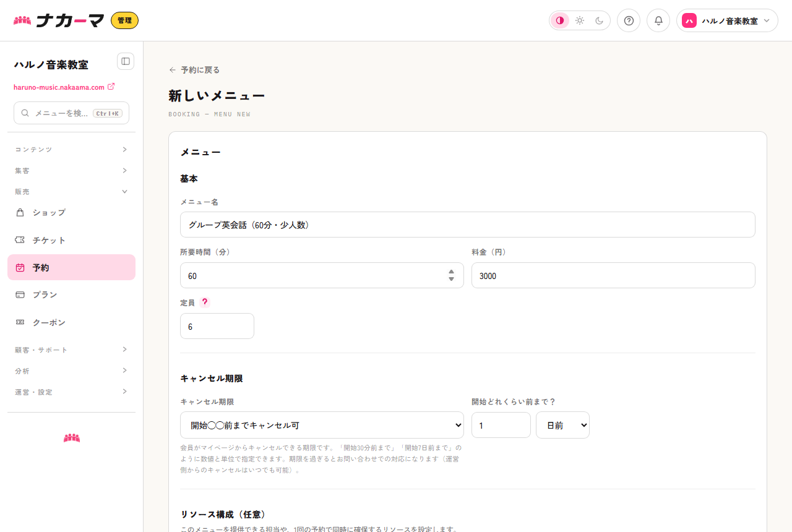Click the external link icon beside the site URL

(111, 87)
